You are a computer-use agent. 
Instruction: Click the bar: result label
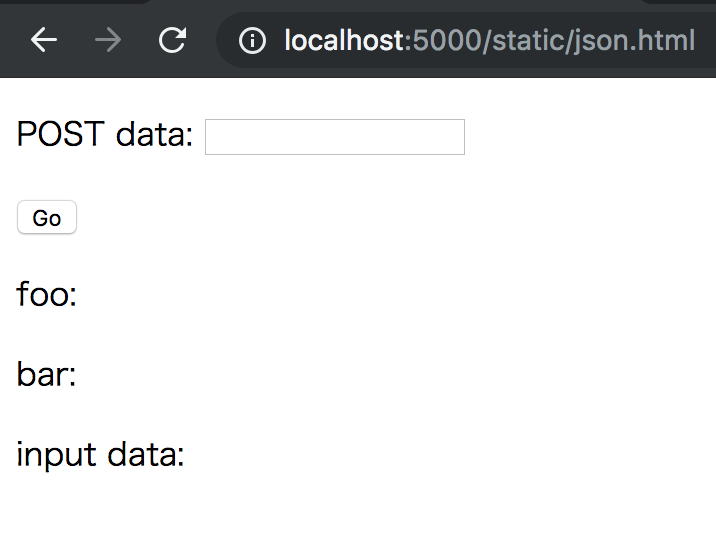[46, 373]
